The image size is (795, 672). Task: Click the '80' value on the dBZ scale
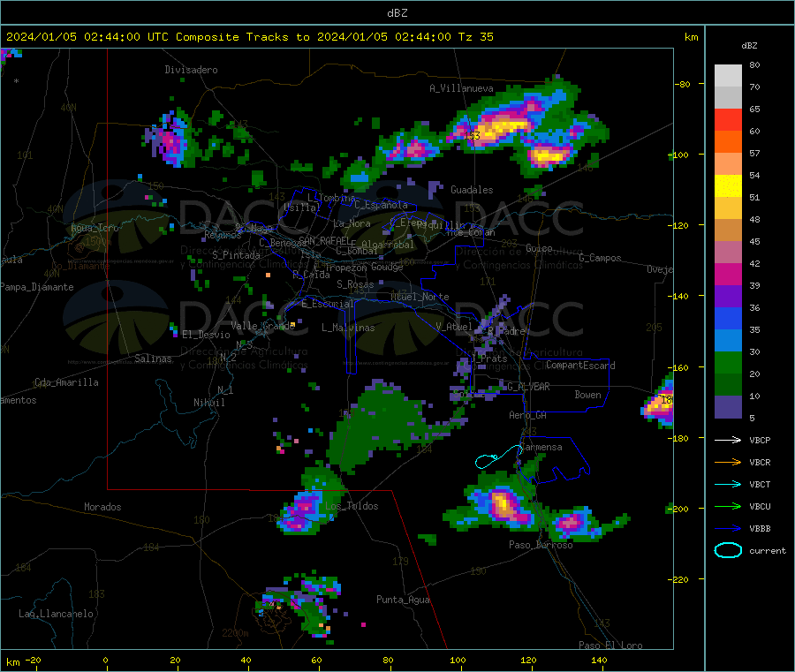(754, 64)
